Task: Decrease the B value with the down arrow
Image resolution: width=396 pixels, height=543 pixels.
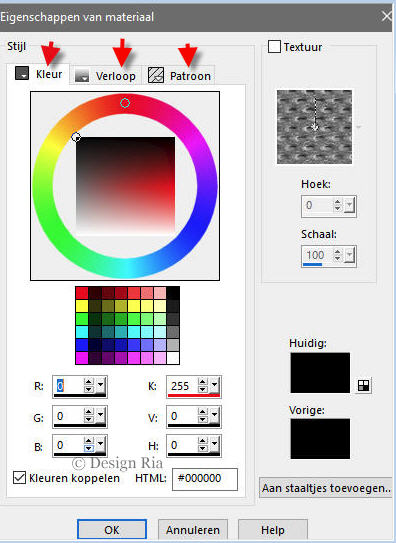Action: pyautogui.click(x=89, y=448)
